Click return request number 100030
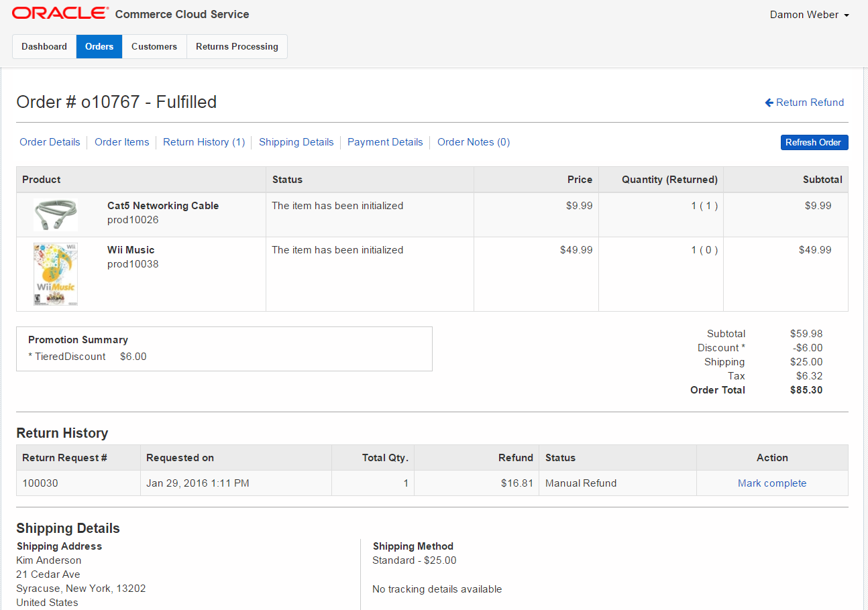Image resolution: width=868 pixels, height=610 pixels. (40, 483)
